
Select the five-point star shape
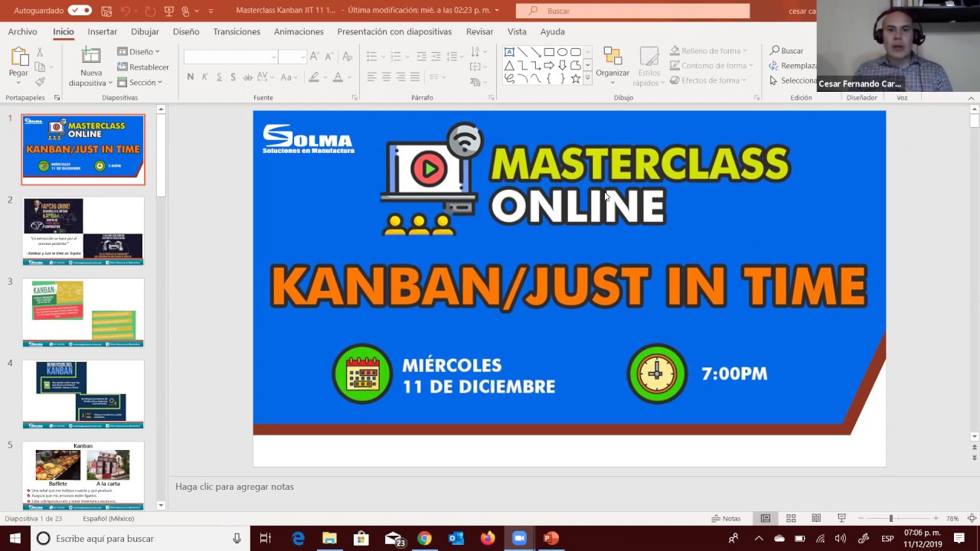575,79
